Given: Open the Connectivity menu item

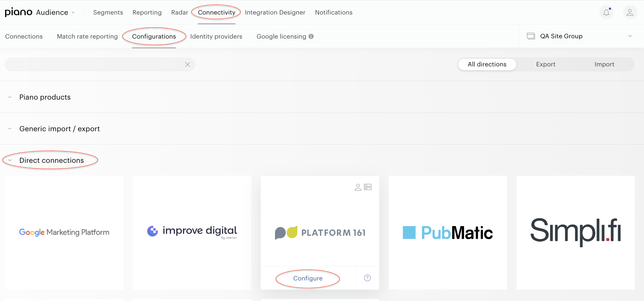Looking at the screenshot, I should pos(216,12).
